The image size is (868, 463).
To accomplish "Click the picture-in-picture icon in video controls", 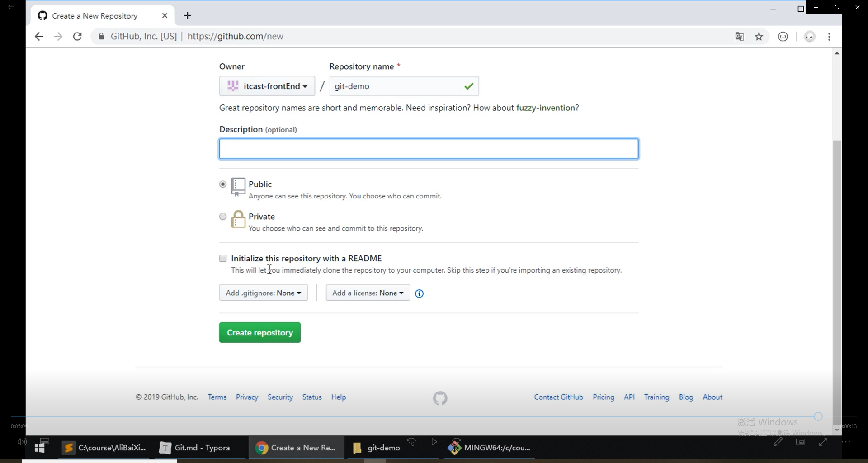I will point(801,442).
